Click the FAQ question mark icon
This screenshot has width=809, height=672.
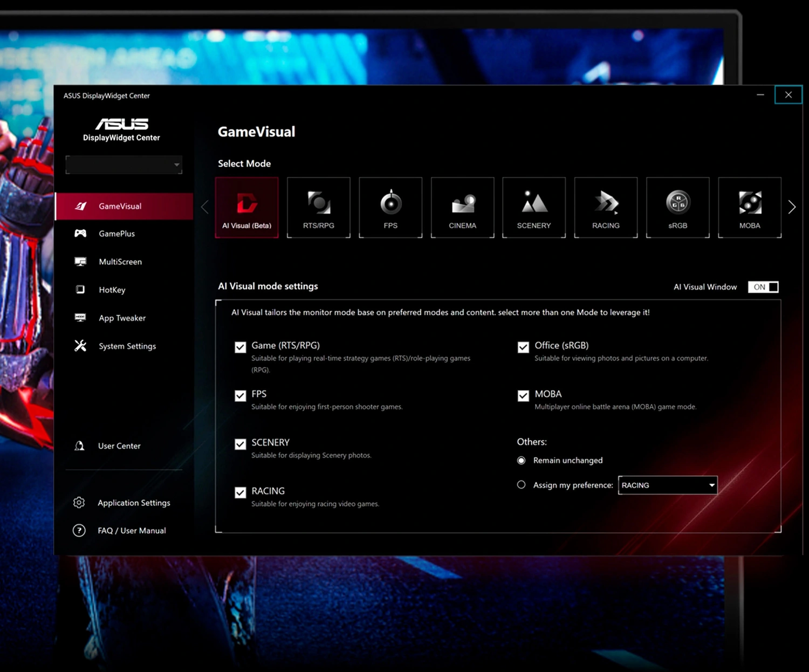point(79,531)
